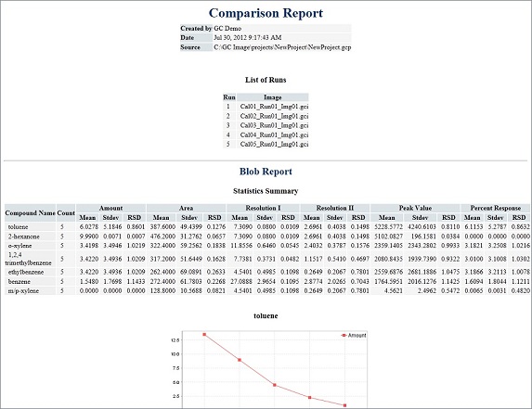532x409 pixels.
Task: Click o-xylene's Resolution I mean 11.8556
Action: pyautogui.click(x=240, y=246)
